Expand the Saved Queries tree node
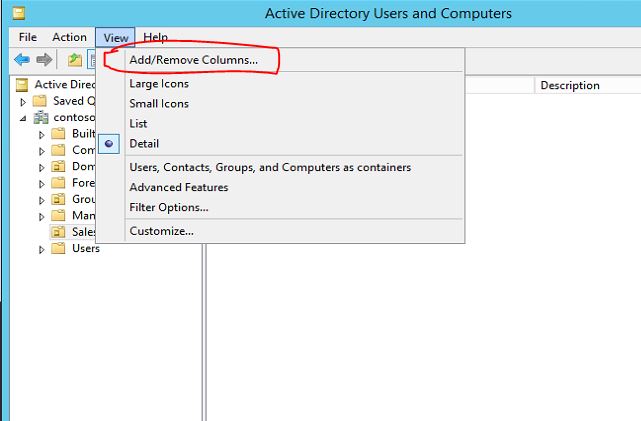The width and height of the screenshot is (641, 421). (x=23, y=101)
